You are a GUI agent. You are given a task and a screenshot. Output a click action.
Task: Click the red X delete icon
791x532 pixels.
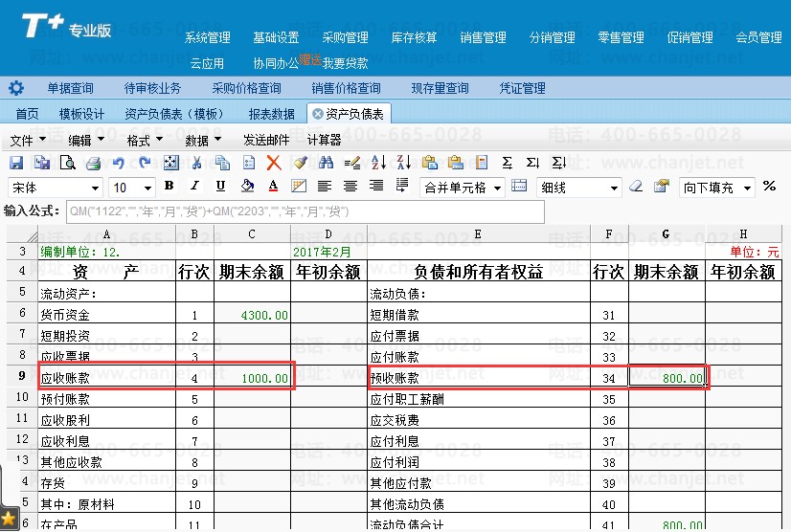(x=274, y=163)
